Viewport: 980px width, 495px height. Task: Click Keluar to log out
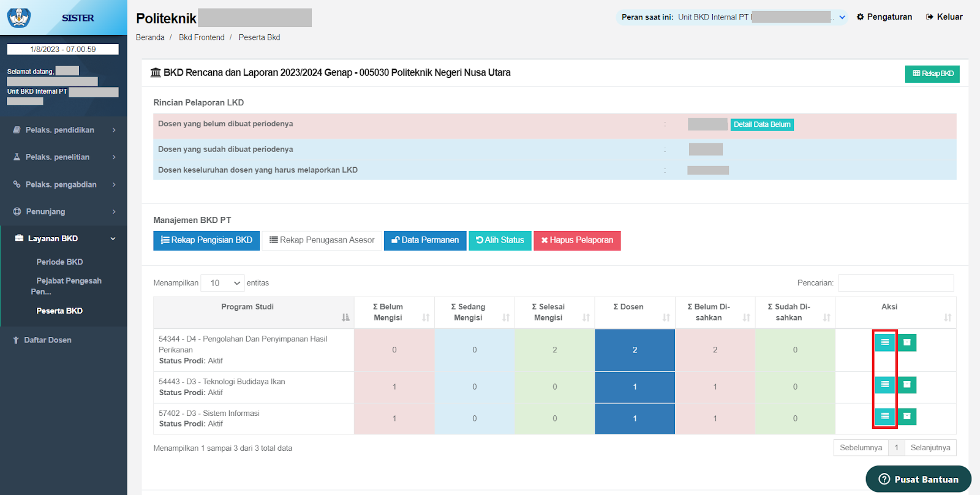pyautogui.click(x=944, y=17)
